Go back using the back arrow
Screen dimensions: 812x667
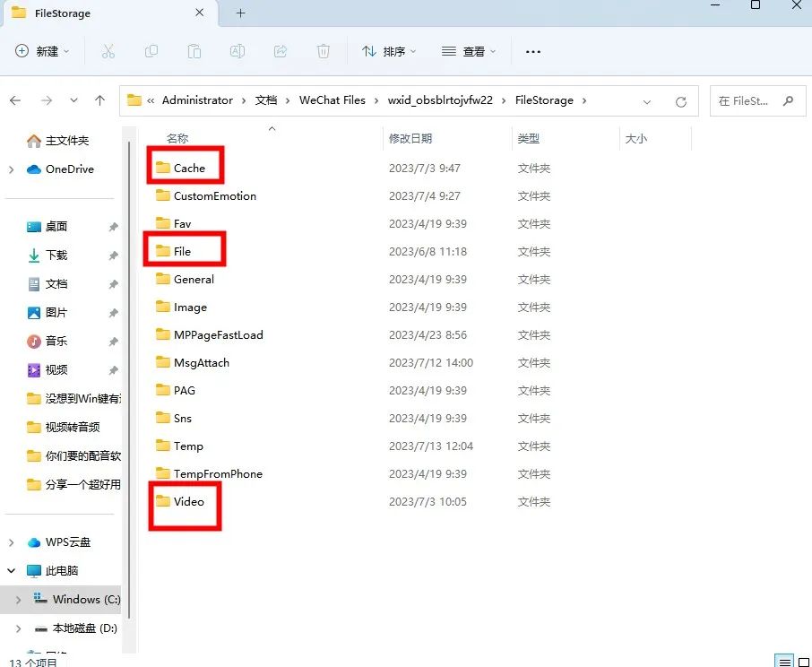pyautogui.click(x=15, y=100)
